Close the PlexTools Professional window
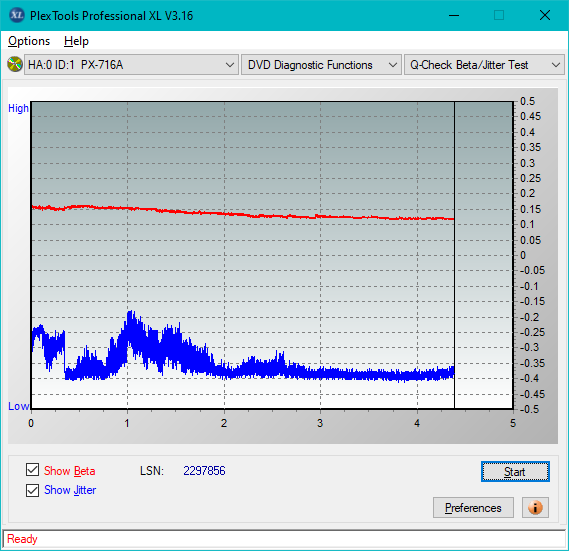569x551 pixels. (545, 15)
